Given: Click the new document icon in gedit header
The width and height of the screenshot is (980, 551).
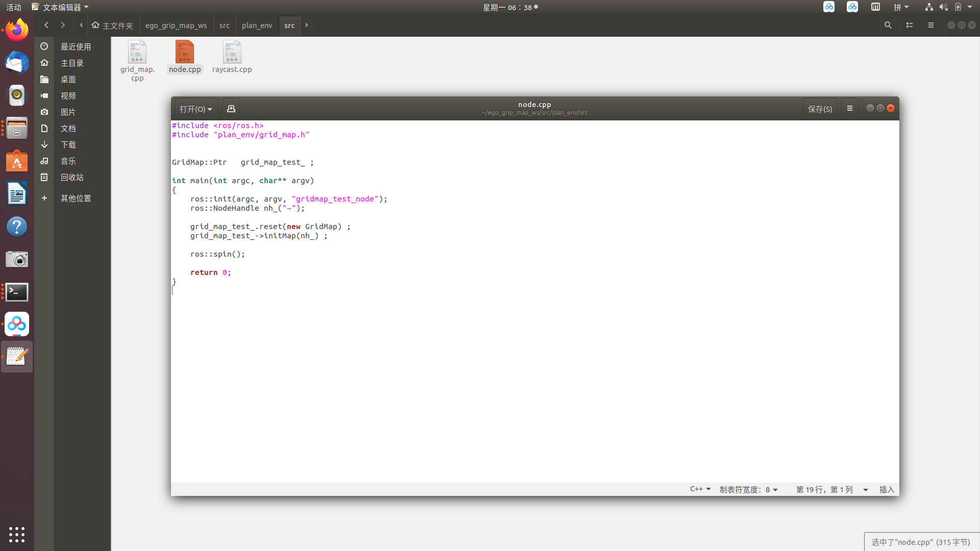Looking at the screenshot, I should pos(231,109).
